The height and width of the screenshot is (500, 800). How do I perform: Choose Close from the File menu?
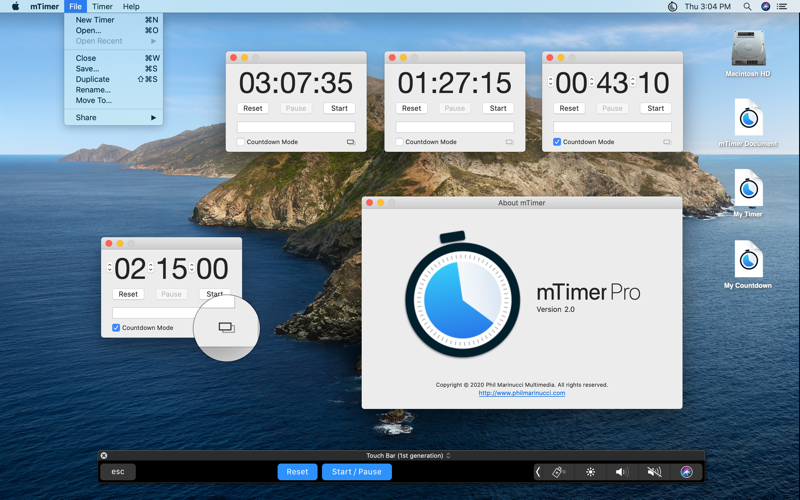[113, 58]
